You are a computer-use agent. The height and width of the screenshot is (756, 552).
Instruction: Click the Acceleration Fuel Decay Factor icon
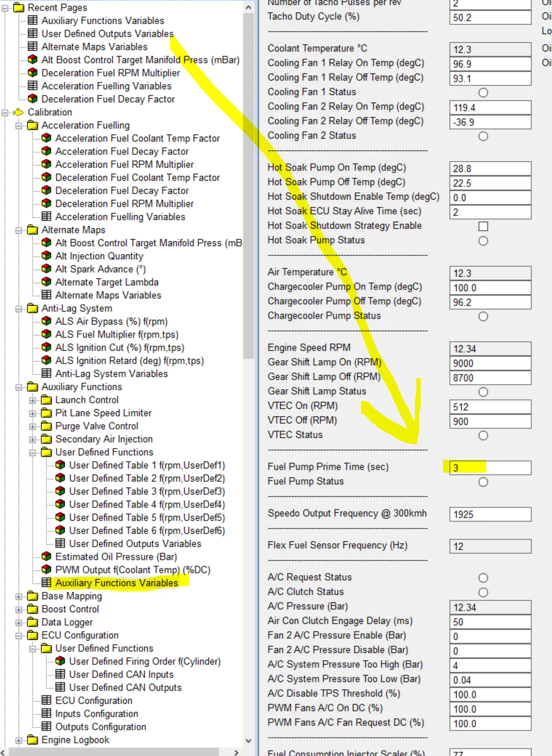click(x=47, y=151)
